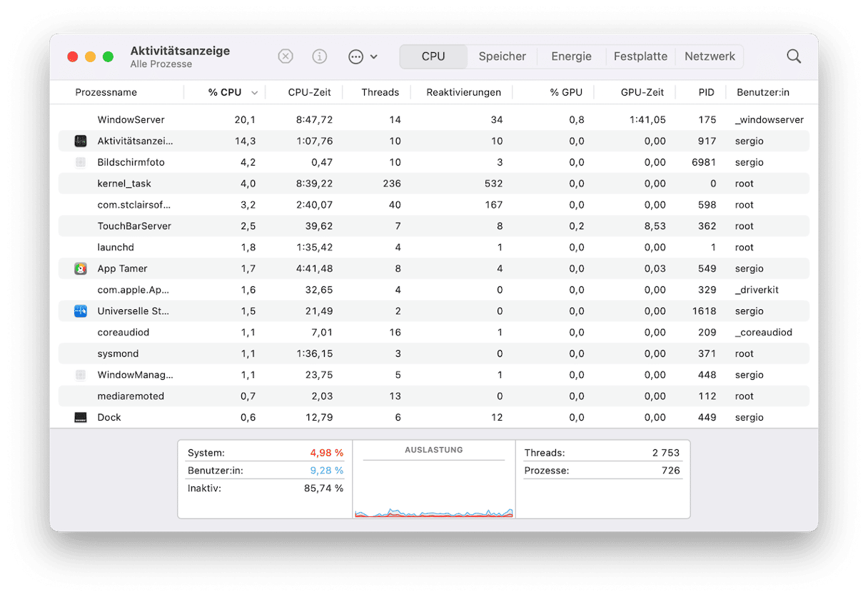Switch to the CPU tab
This screenshot has width=868, height=597.
point(433,56)
